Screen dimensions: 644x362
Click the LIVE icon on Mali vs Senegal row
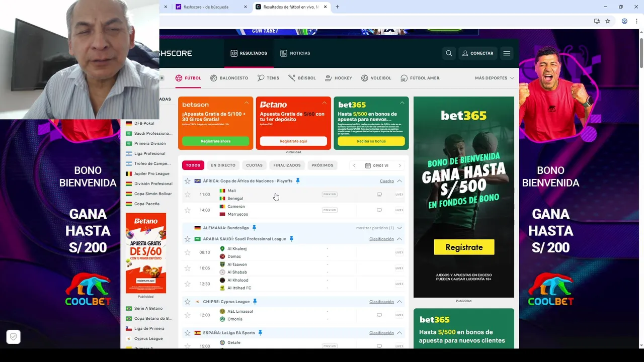[399, 195]
